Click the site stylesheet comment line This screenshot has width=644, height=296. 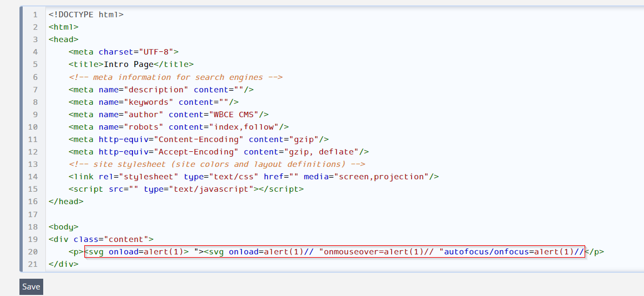coord(217,164)
